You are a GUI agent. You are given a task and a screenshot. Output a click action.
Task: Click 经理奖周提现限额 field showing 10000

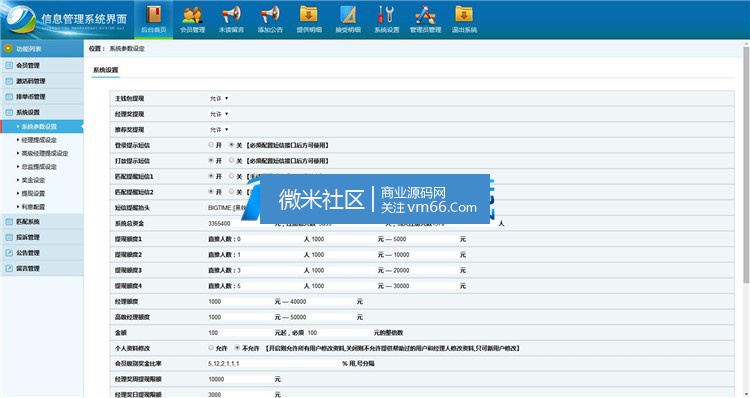coord(240,379)
